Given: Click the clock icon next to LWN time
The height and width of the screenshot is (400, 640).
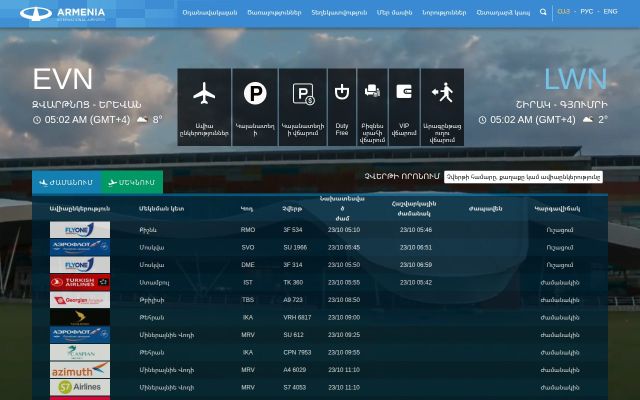Looking at the screenshot, I should pyautogui.click(x=482, y=120).
